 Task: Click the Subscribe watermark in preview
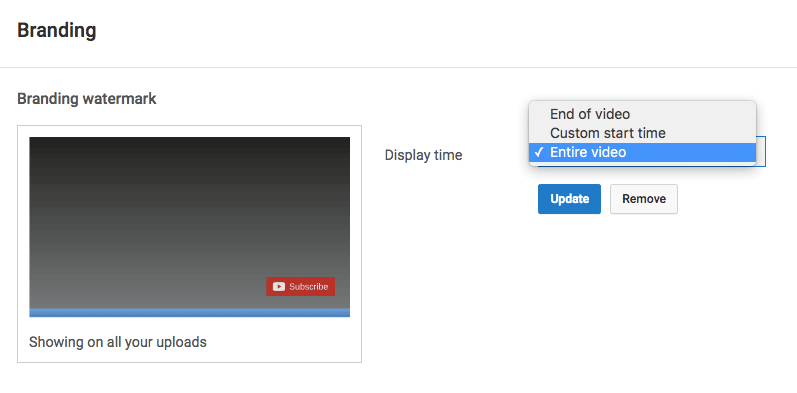pyautogui.click(x=300, y=286)
